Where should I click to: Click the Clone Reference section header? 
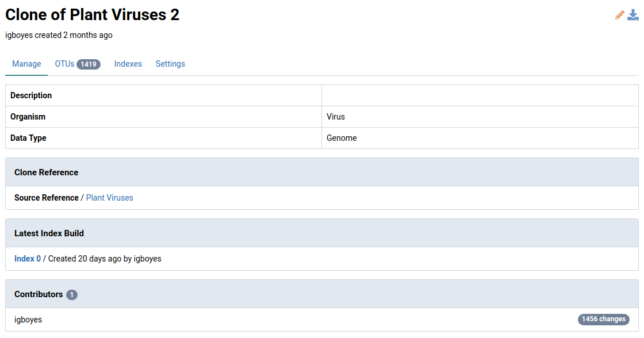click(x=47, y=172)
